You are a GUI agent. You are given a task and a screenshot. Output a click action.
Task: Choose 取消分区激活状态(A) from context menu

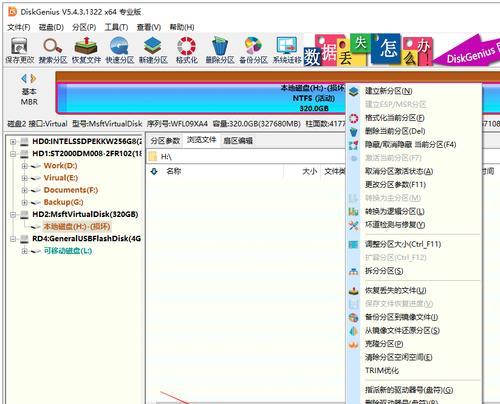[399, 171]
